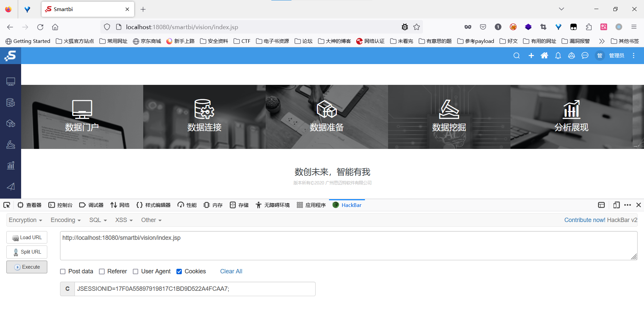Enable the Post data checkbox
Image resolution: width=644 pixels, height=326 pixels.
tap(63, 272)
